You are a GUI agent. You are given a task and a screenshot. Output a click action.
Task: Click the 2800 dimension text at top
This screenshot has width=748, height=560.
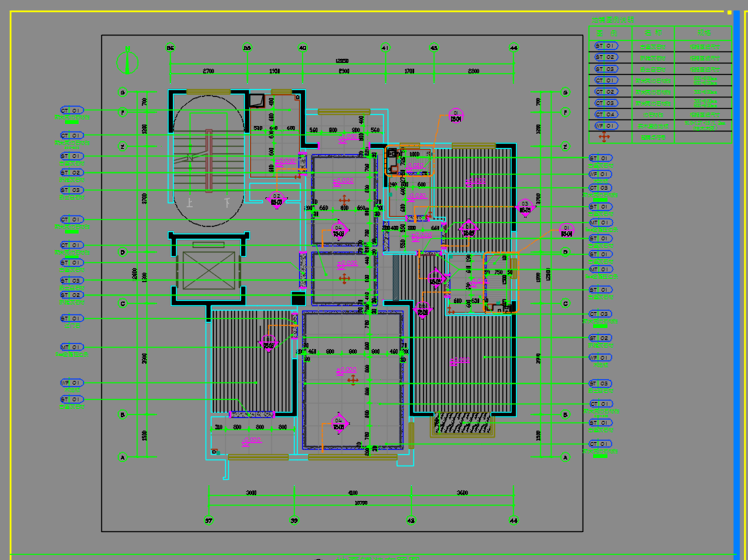coord(473,71)
